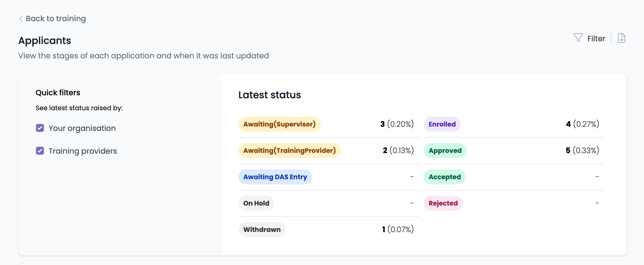
Task: Select the Enrolled status badge
Action: [x=442, y=124]
